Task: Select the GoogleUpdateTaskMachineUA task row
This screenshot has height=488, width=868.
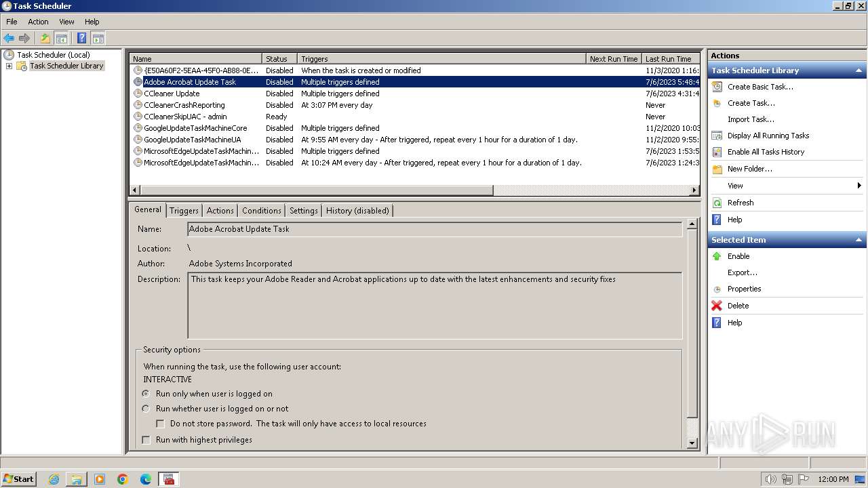Action: click(414, 140)
